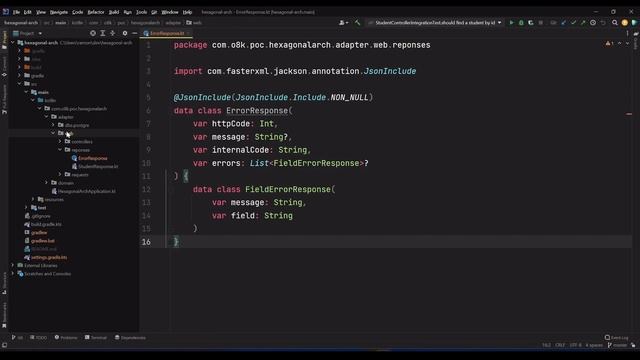Select opened file target icon in Project panel
Screen dimensions: 640x360
pos(93,33)
